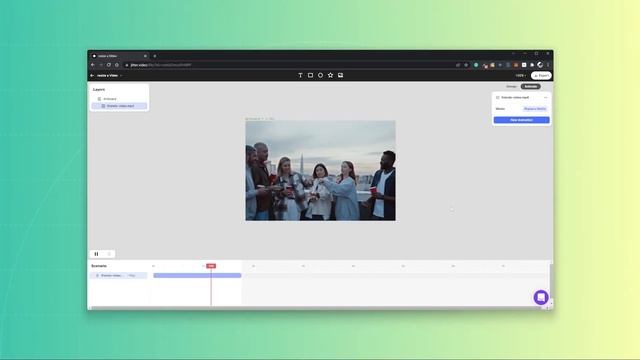The image size is (640, 360).
Task: Click the video preview on the artboard
Action: coord(320,171)
